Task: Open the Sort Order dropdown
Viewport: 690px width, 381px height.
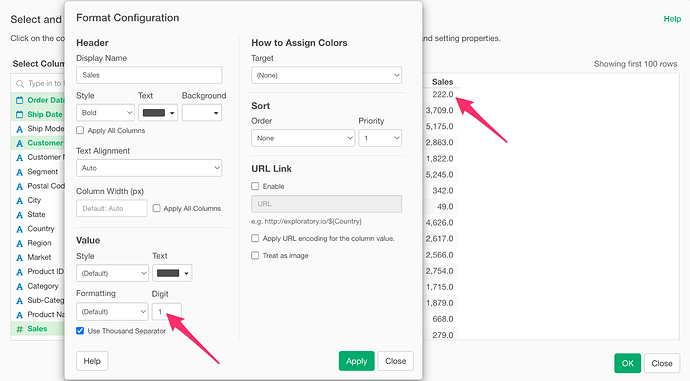Action: 303,138
